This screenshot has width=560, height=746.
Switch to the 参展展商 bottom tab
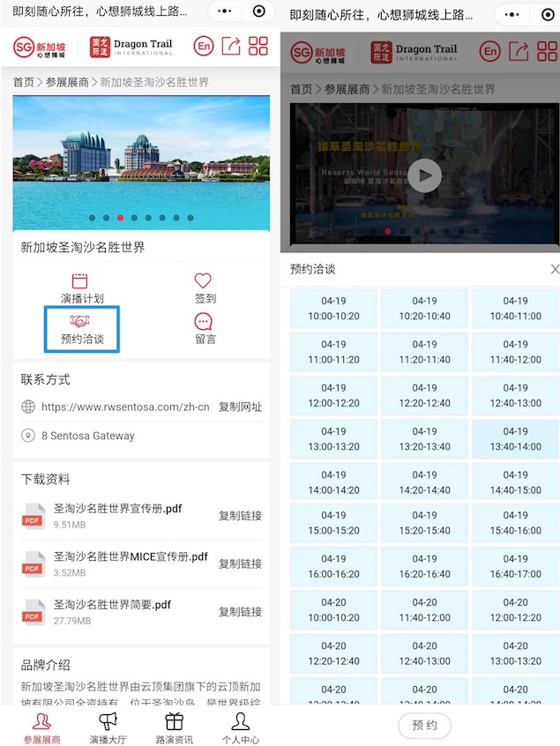pyautogui.click(x=42, y=728)
